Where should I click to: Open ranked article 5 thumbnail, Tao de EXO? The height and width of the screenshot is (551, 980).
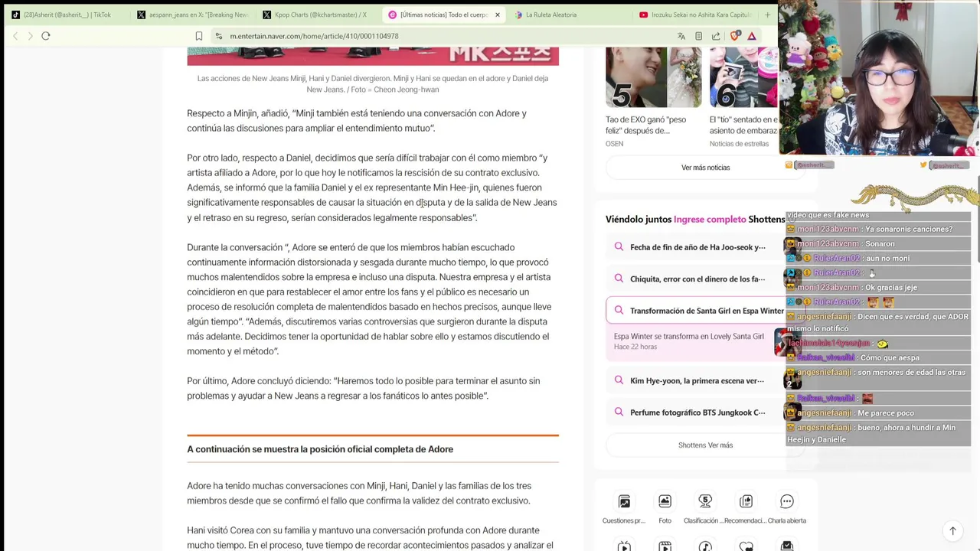point(653,77)
